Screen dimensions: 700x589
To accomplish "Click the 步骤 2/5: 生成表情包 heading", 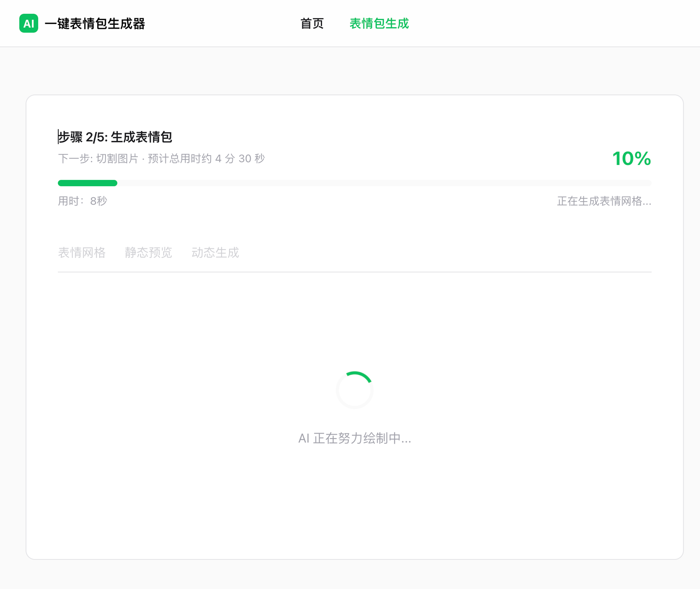I will pos(115,137).
